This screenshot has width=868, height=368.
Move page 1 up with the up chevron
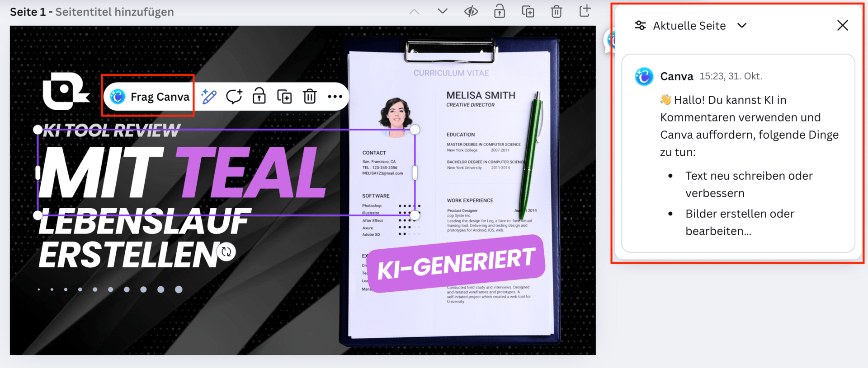(x=414, y=12)
